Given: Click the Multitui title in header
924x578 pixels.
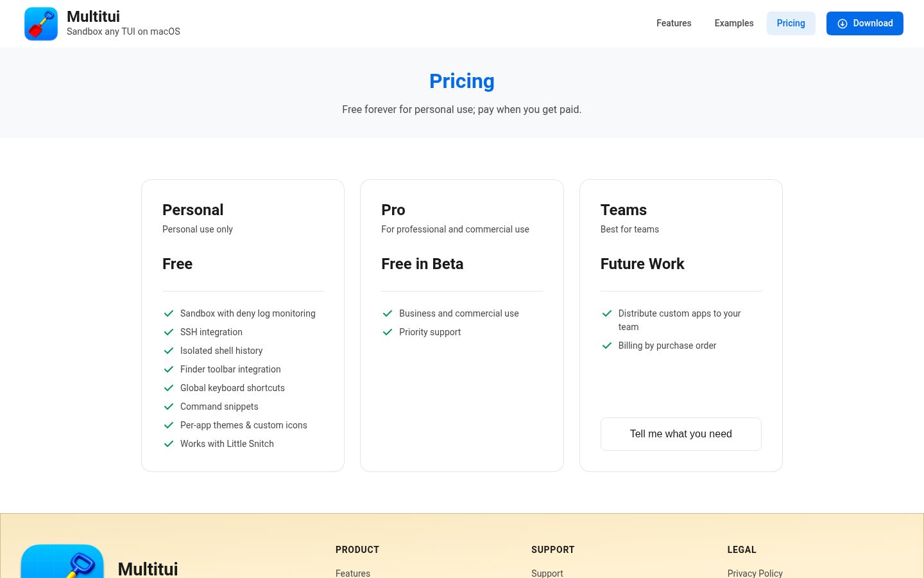Looking at the screenshot, I should point(93,17).
